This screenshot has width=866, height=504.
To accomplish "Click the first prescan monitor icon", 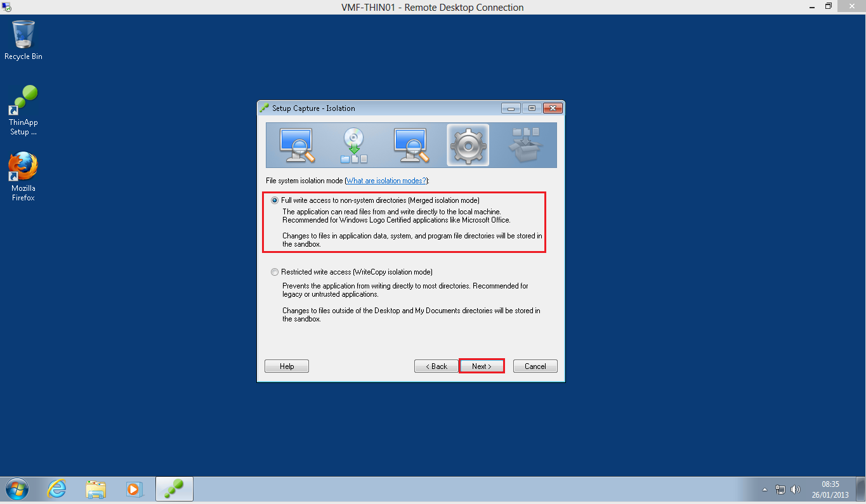I will (298, 145).
